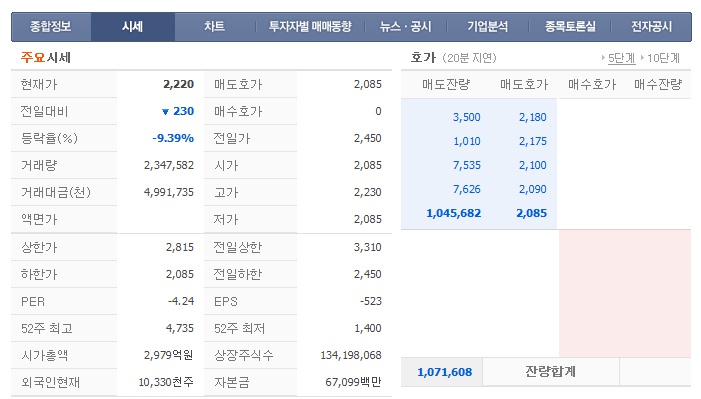Click the 전일가 value 2,450

(x=367, y=138)
